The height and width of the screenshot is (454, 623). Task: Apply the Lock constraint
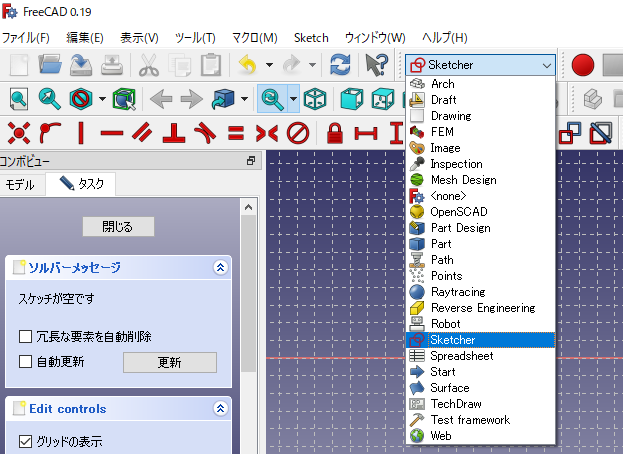pos(335,133)
